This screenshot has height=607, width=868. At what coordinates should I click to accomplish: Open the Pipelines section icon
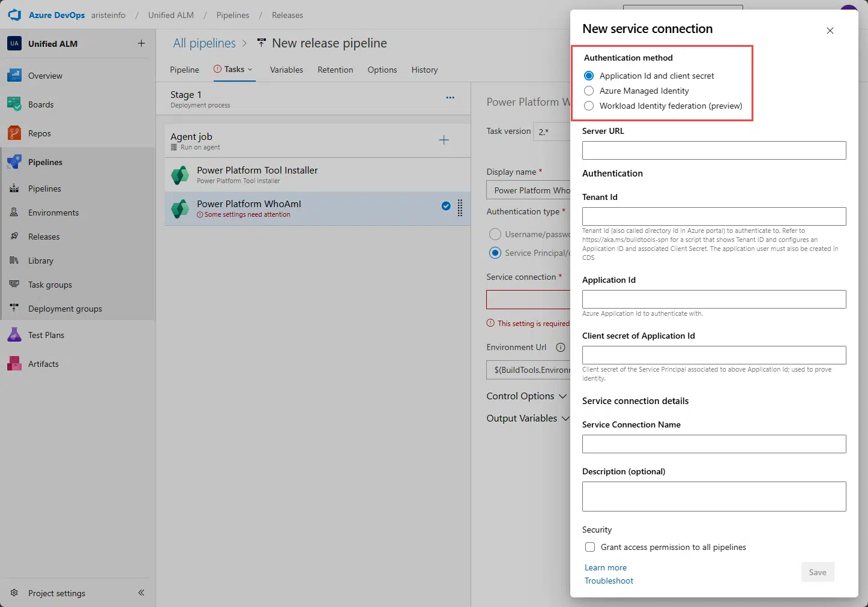(x=14, y=162)
